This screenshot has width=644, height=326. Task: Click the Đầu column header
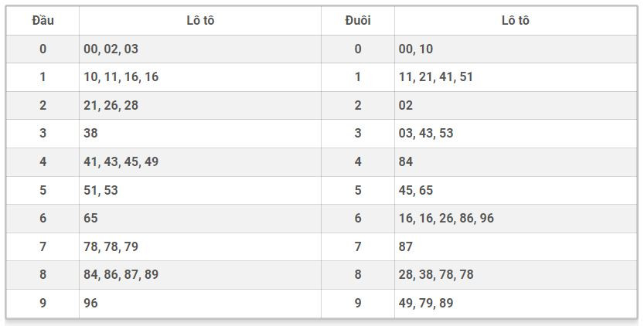43,21
